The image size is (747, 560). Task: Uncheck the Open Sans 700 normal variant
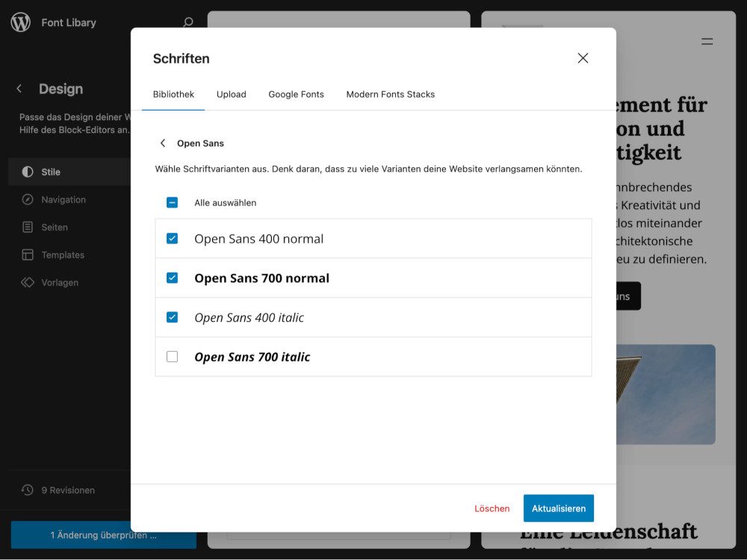[x=173, y=278]
